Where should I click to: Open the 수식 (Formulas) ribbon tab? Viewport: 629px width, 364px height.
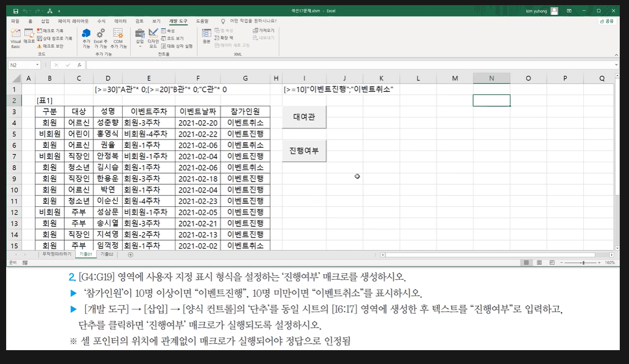(101, 21)
